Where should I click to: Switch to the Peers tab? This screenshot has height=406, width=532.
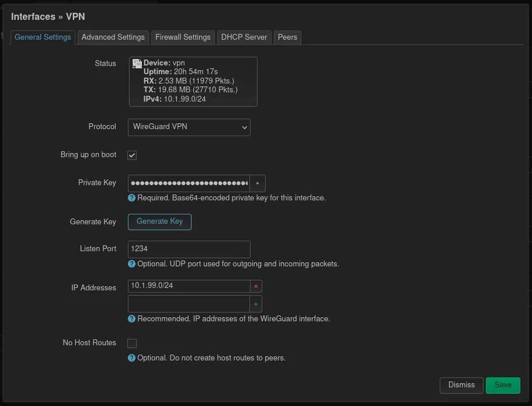click(x=287, y=37)
